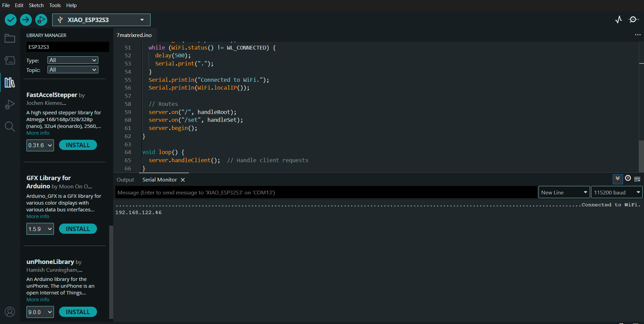Click the Library Manager list scrollbar
The width and height of the screenshot is (644, 324).
(111, 272)
